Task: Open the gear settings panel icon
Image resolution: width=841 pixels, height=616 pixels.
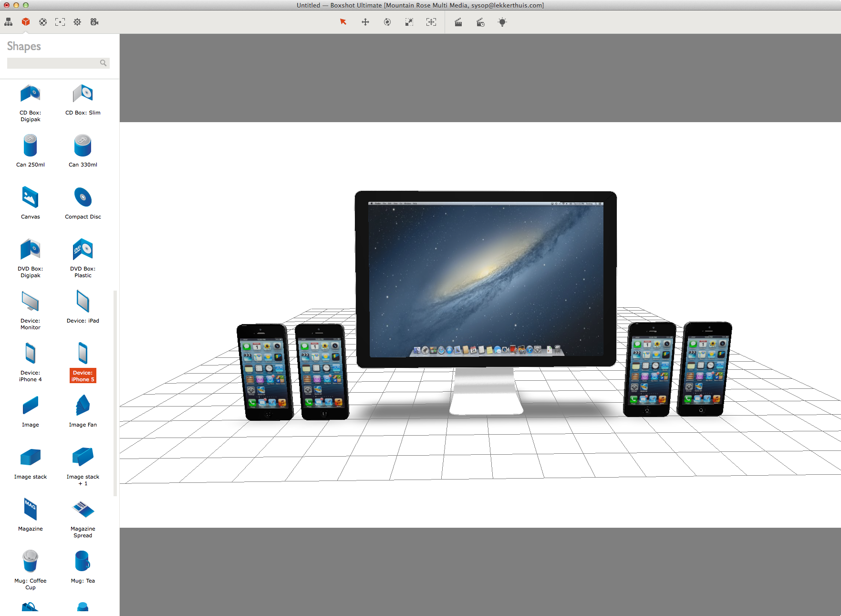Action: [77, 22]
